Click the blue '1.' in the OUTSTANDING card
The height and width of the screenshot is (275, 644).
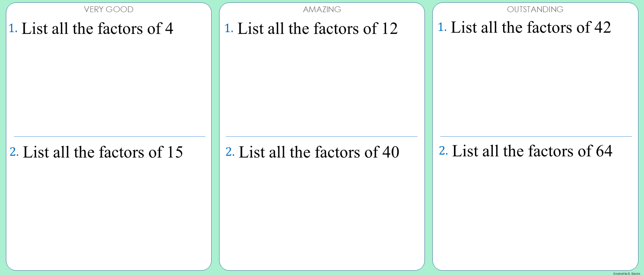point(442,27)
